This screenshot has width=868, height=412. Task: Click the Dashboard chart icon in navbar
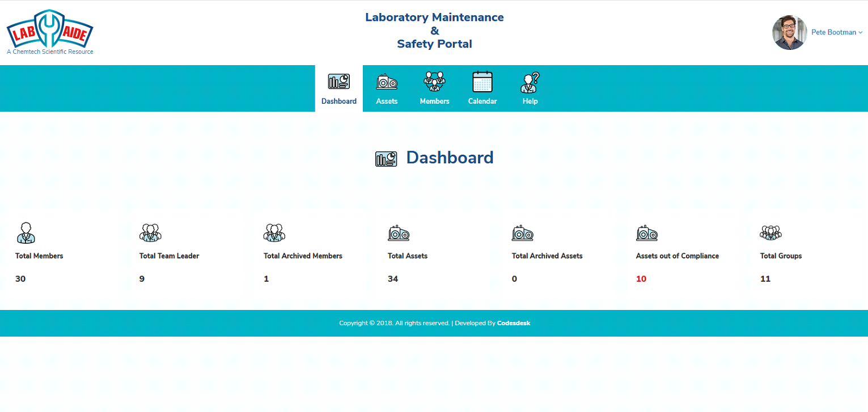338,82
